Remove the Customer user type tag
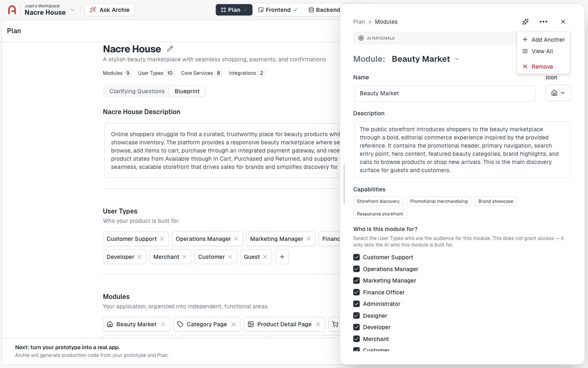The height and width of the screenshot is (368, 588). (230, 257)
